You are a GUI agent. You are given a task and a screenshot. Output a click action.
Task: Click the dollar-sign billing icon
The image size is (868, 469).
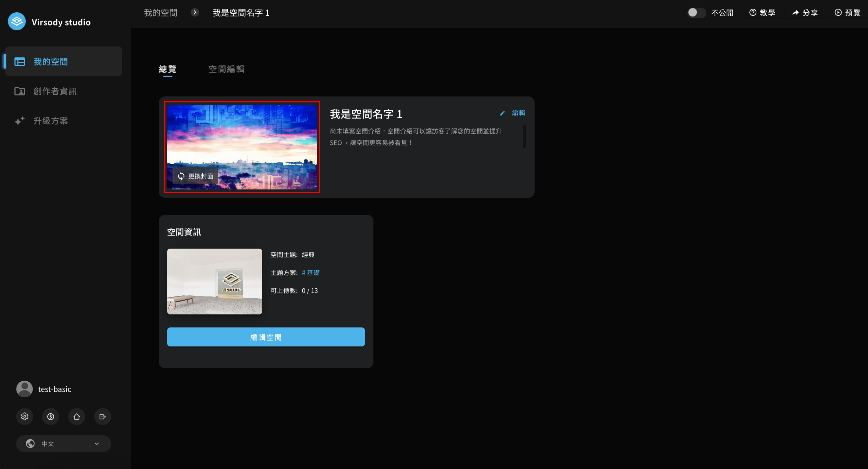[50, 416]
